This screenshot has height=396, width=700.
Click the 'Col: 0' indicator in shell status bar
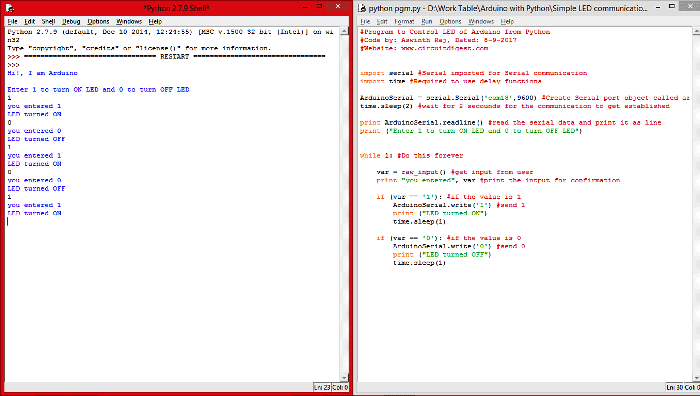[340, 388]
